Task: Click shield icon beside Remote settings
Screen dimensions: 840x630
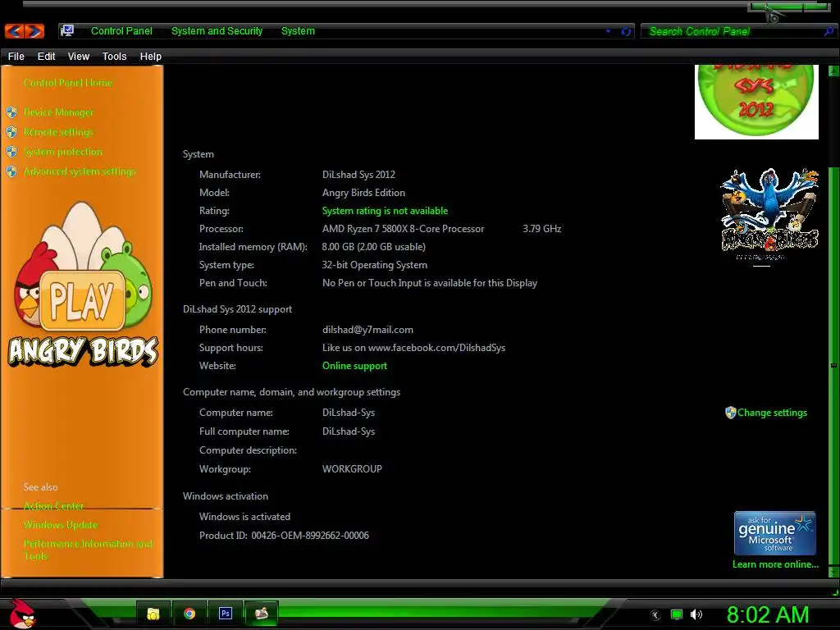Action: [x=11, y=132]
